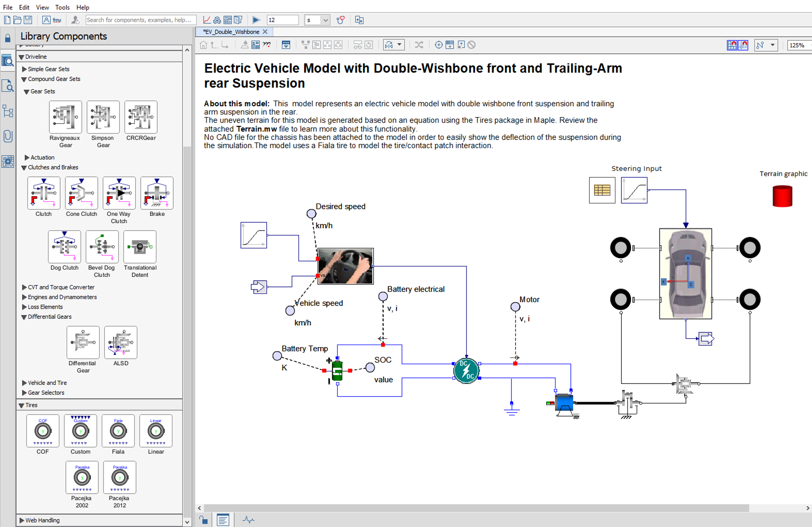Expand the Vehicle and Tire category
The height and width of the screenshot is (527, 812).
pos(25,383)
